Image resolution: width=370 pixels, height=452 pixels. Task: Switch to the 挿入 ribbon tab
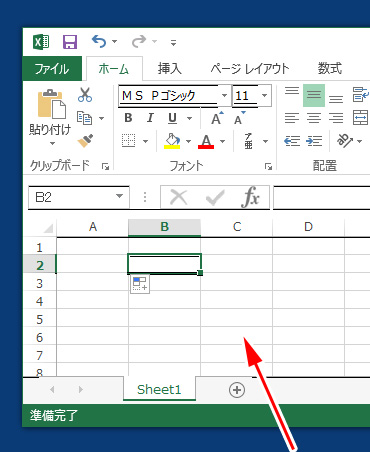(169, 69)
